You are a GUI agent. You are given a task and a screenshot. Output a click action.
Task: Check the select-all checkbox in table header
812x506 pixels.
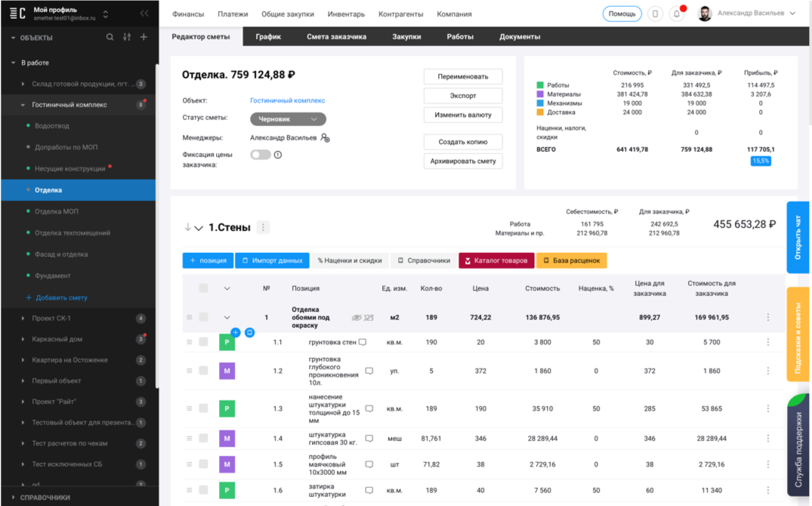[x=203, y=288]
